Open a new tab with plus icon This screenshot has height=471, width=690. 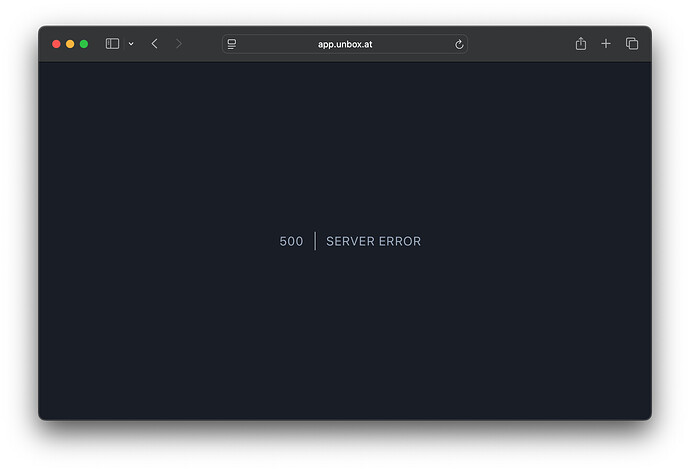606,44
